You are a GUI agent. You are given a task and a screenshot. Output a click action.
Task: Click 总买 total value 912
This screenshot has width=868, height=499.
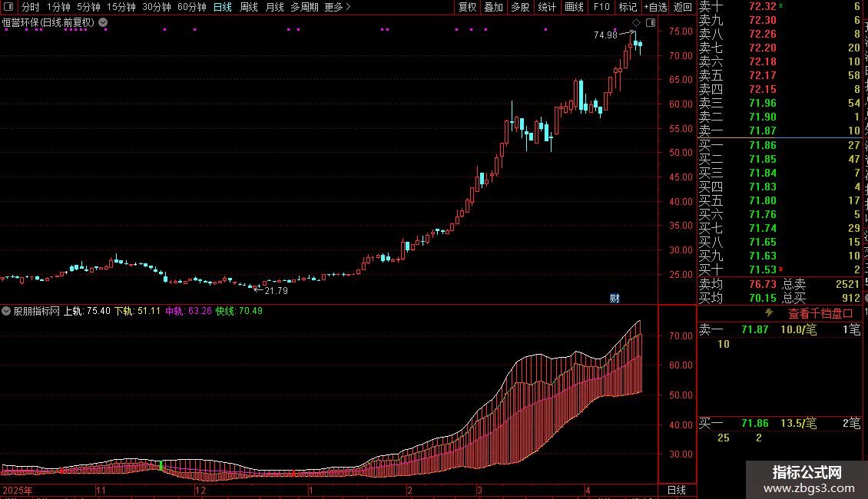pyautogui.click(x=851, y=298)
